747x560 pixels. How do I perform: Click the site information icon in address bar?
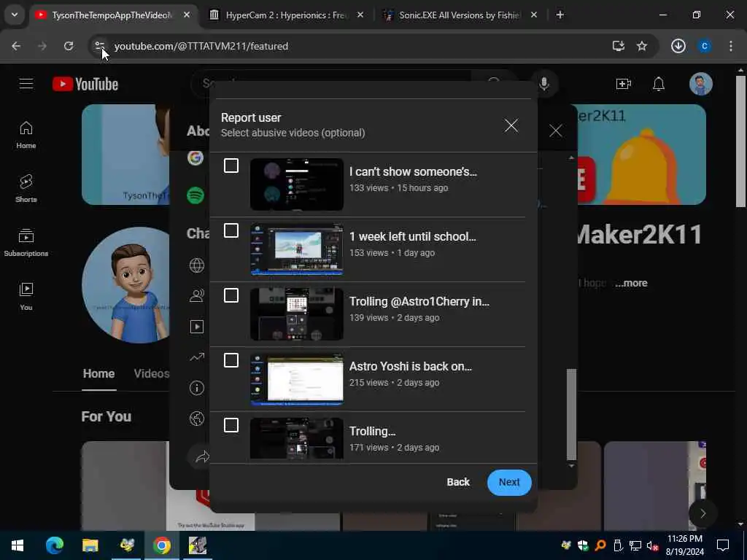click(x=99, y=46)
